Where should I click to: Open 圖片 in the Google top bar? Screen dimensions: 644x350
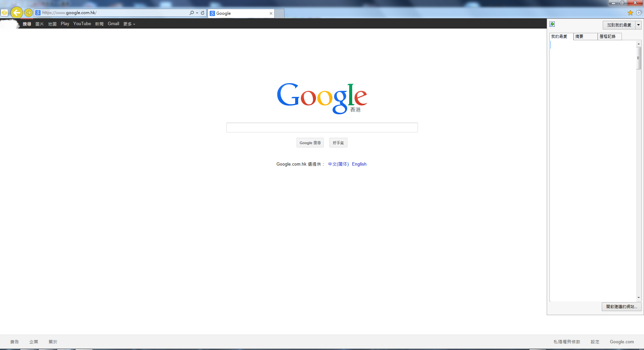[x=40, y=24]
